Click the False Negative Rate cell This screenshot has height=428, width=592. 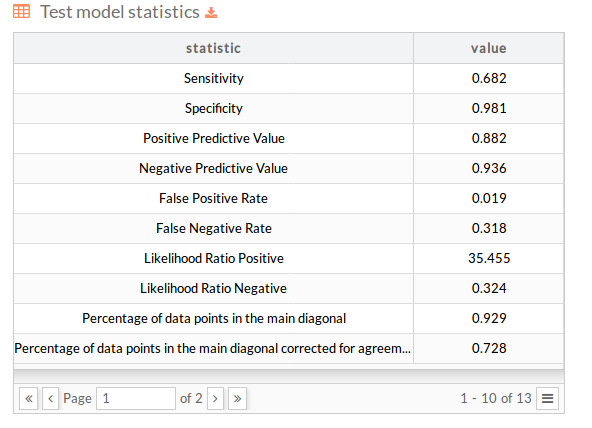(x=213, y=228)
